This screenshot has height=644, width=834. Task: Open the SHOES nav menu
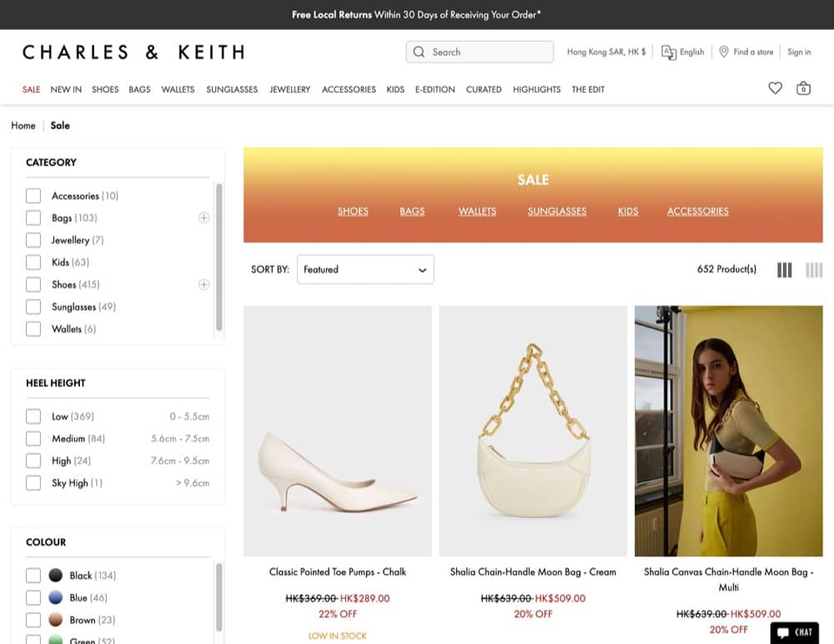click(105, 89)
